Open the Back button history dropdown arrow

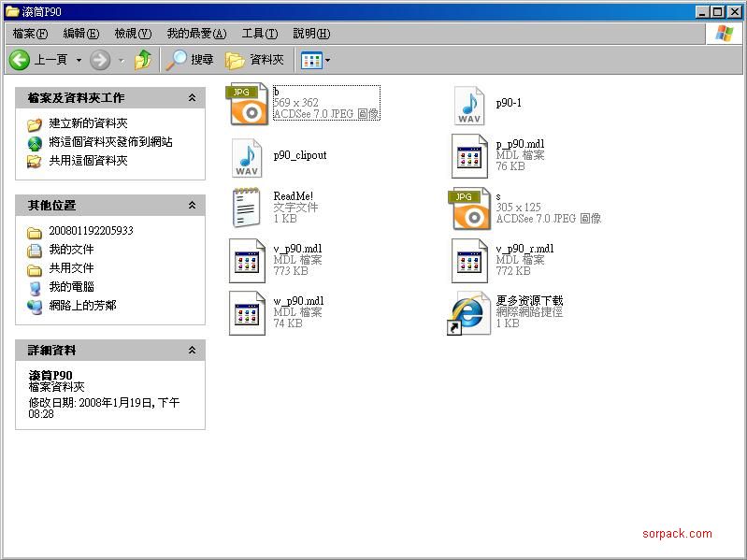(79, 60)
